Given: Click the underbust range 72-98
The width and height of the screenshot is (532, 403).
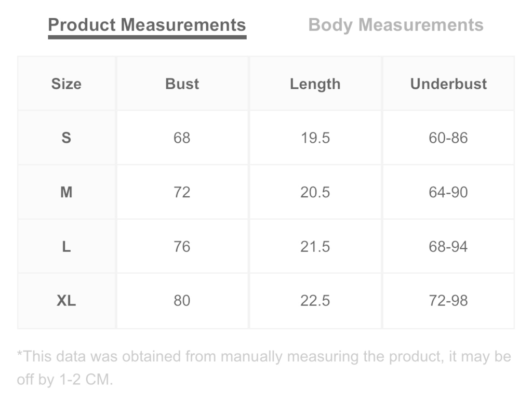Looking at the screenshot, I should pyautogui.click(x=448, y=301).
